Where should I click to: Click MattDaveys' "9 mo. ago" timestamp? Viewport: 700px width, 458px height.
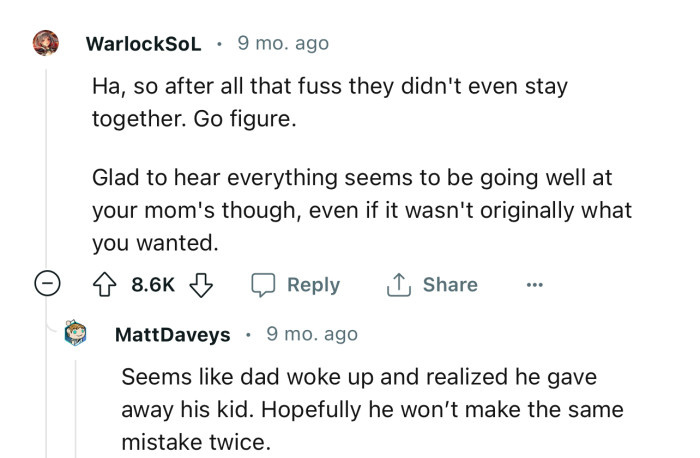tap(311, 334)
